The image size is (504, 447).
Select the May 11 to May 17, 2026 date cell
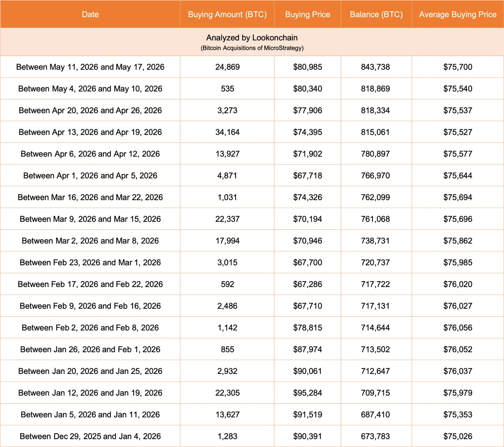click(x=90, y=67)
